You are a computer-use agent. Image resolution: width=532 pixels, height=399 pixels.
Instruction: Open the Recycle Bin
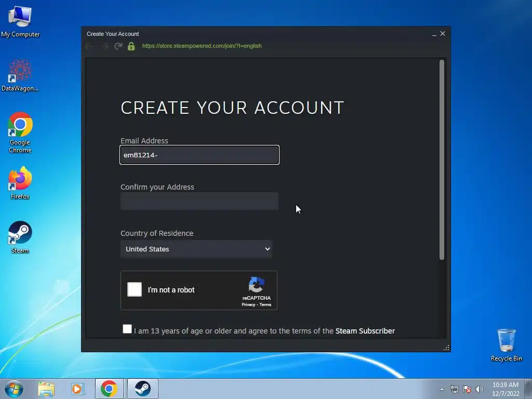[506, 345]
